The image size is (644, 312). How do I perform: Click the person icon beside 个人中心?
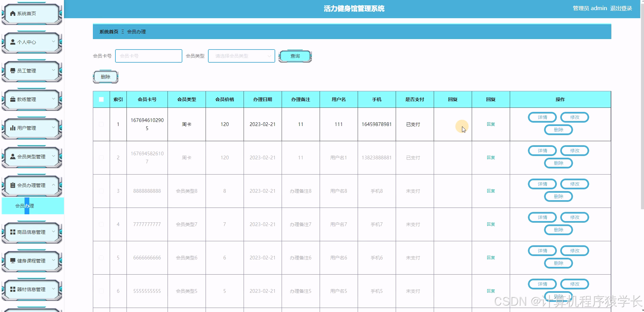coord(13,42)
